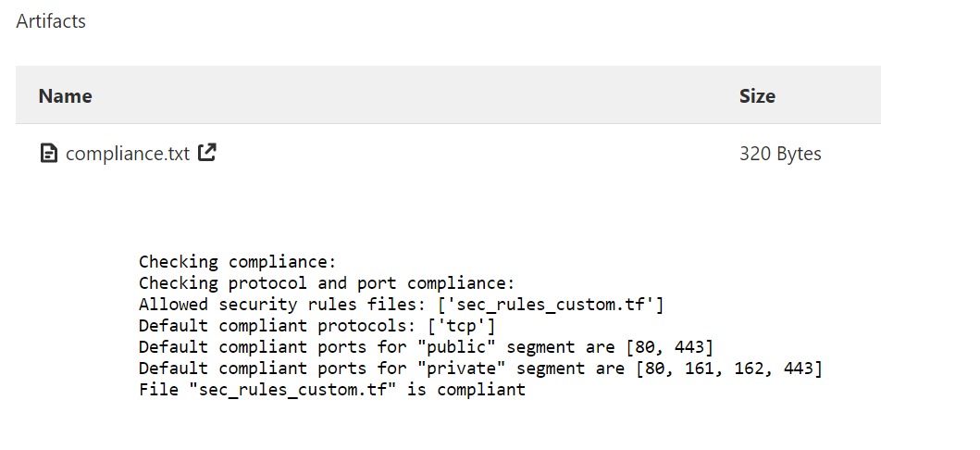
Task: Click the Artifacts section heading
Action: click(51, 21)
